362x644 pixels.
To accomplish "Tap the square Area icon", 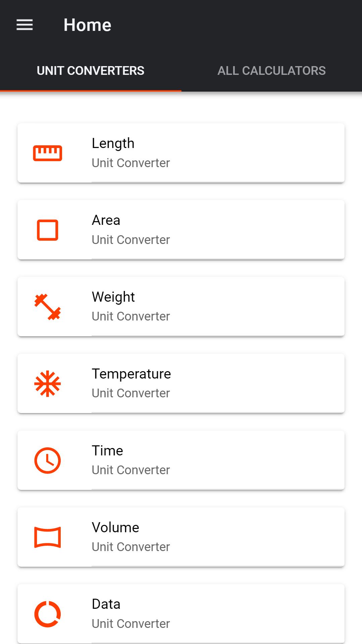I will point(48,230).
